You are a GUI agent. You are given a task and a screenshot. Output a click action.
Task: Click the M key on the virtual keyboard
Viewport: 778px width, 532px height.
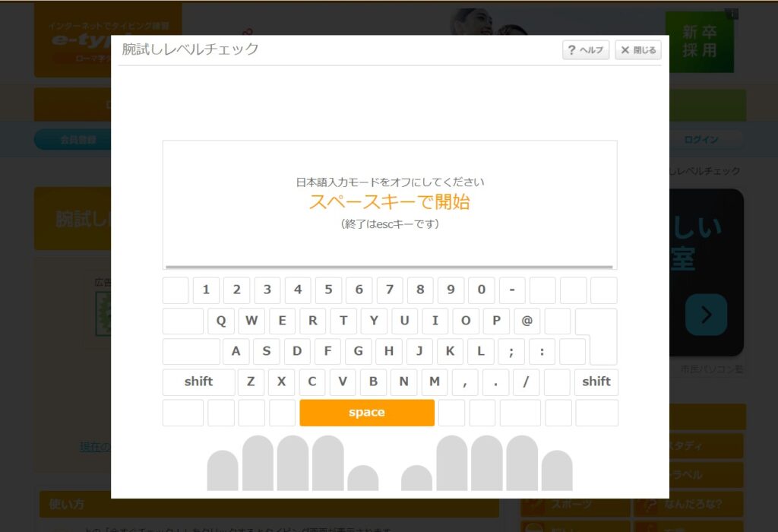[x=435, y=382]
